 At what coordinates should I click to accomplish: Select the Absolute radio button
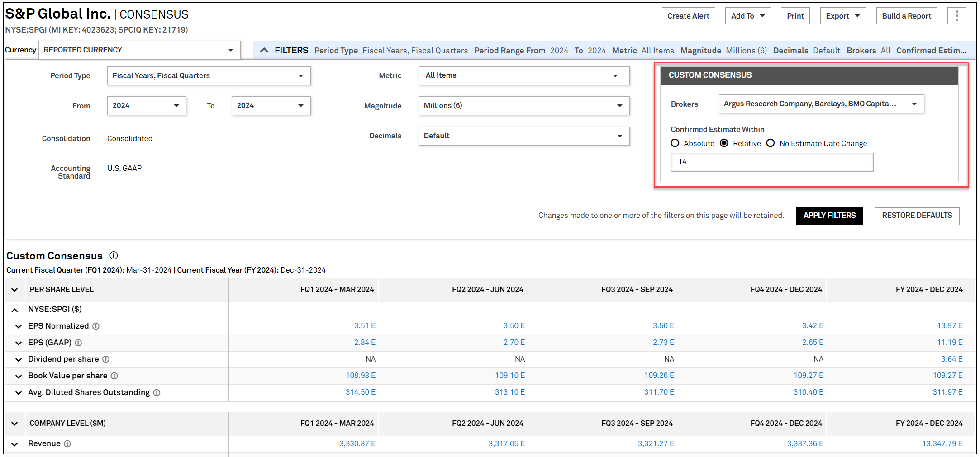[x=675, y=143]
